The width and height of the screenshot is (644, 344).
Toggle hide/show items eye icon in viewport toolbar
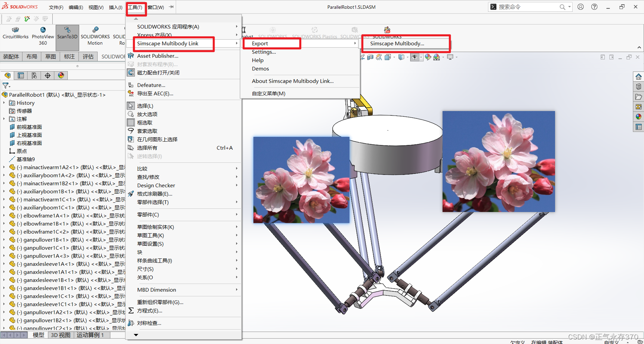[x=415, y=57]
